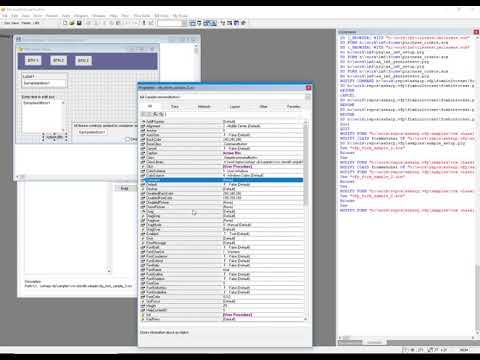Image resolution: width=480 pixels, height=360 pixels.
Task: Open the Document View toolbar icon
Action: 214,23
